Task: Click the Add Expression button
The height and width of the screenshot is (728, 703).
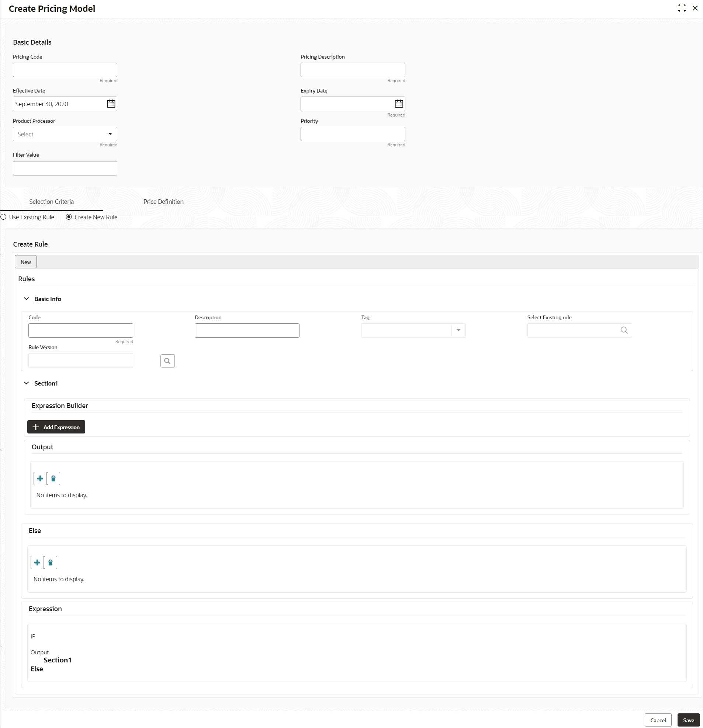Action: coord(56,427)
